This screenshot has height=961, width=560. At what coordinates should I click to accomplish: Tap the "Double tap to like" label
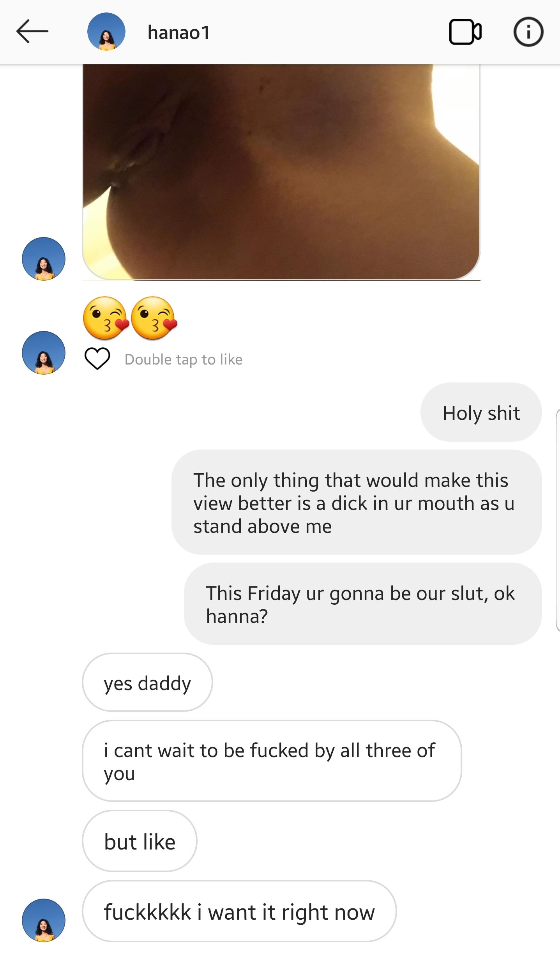[x=184, y=359]
